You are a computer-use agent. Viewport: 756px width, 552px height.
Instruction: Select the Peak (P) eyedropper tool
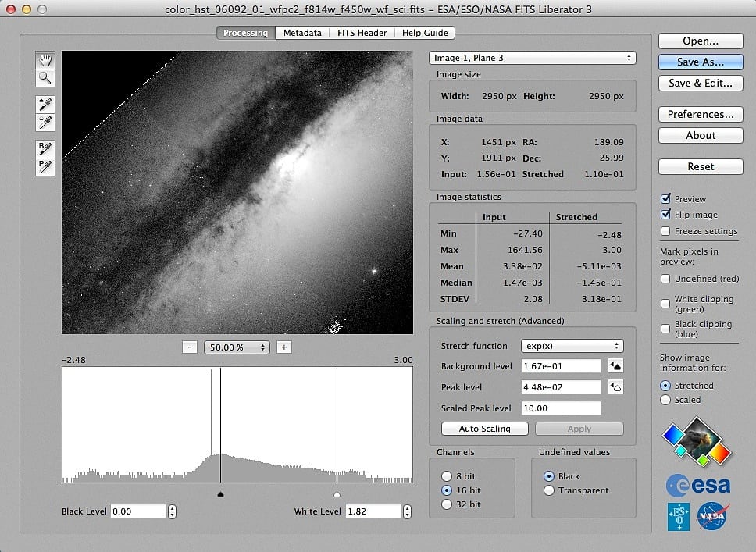(45, 166)
